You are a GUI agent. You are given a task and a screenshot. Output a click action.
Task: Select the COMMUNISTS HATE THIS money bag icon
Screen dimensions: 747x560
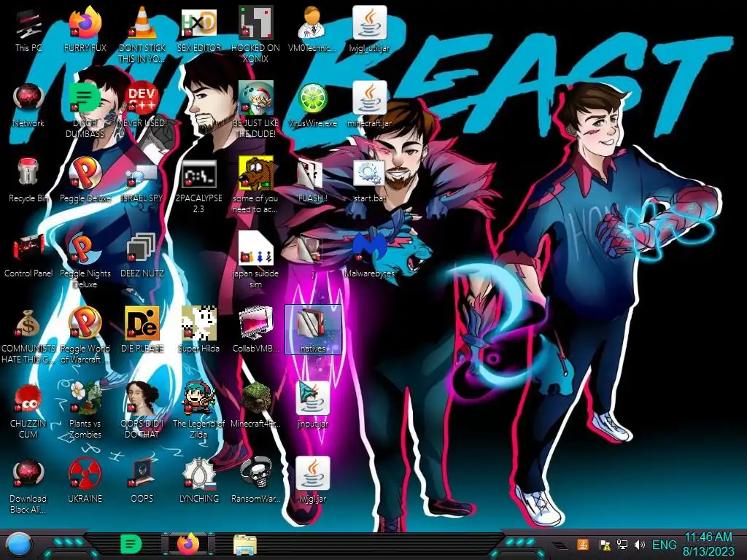tap(28, 335)
